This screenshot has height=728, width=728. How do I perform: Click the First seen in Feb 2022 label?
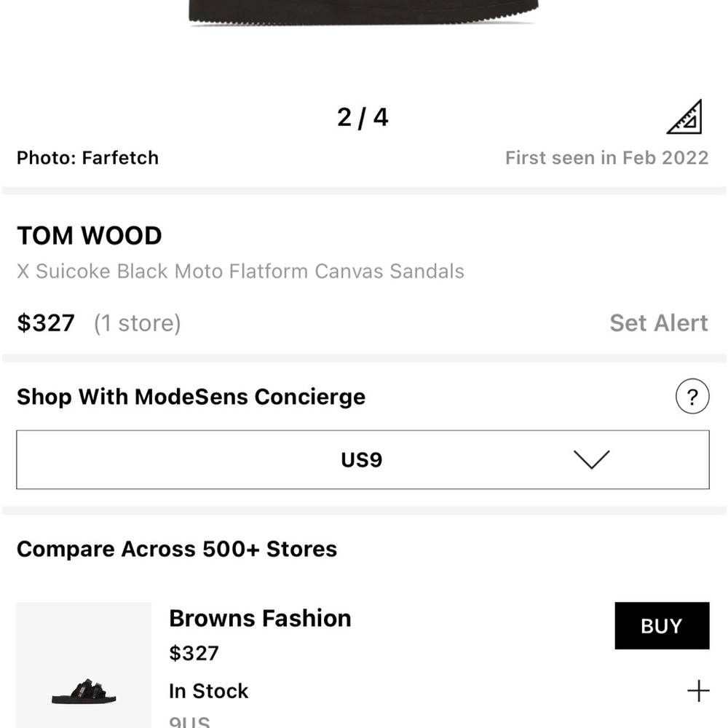[606, 157]
